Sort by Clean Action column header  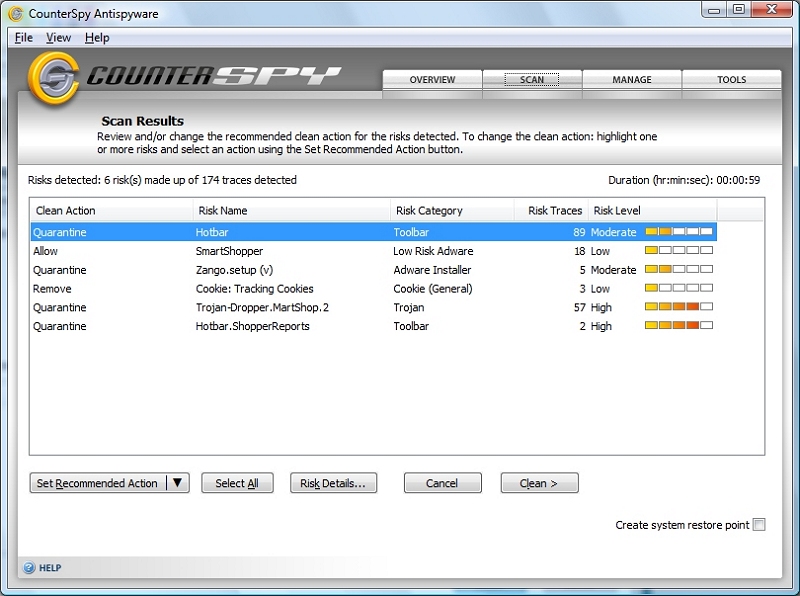tap(111, 210)
